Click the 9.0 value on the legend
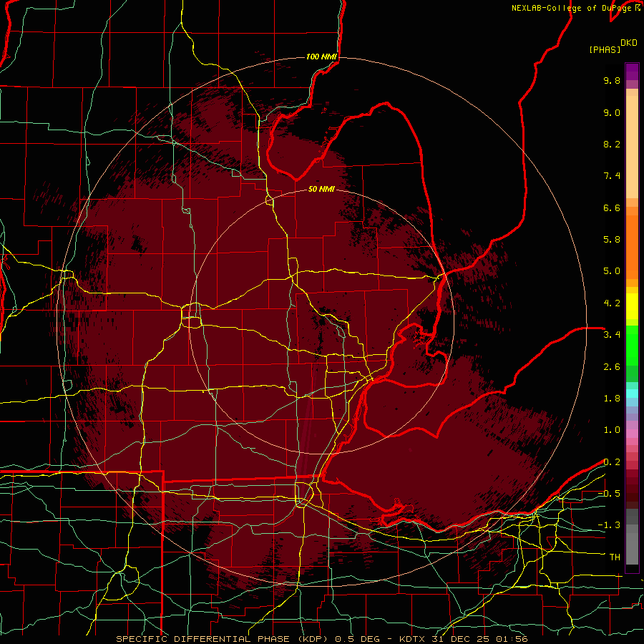644x644 pixels. [612, 112]
